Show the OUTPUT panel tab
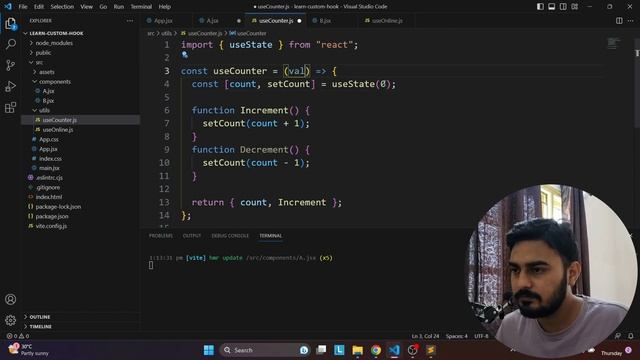 [192, 236]
